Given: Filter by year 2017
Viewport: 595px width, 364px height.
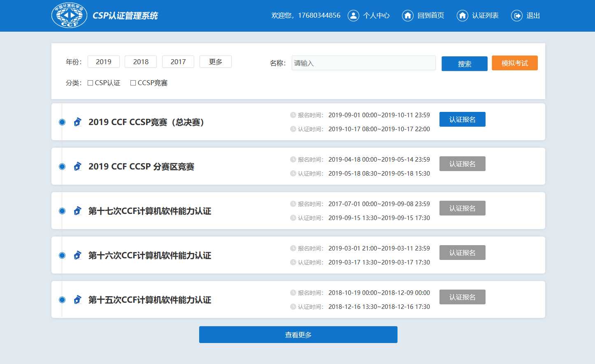Looking at the screenshot, I should pyautogui.click(x=178, y=62).
